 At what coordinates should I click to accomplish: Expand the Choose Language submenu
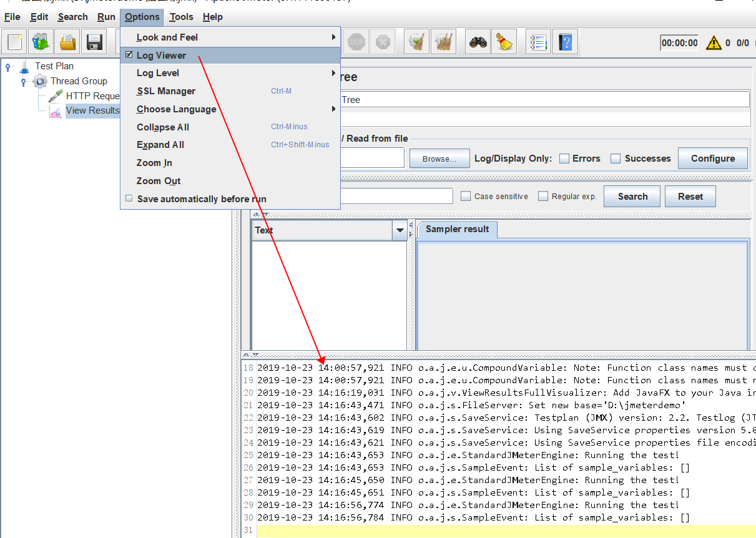230,109
